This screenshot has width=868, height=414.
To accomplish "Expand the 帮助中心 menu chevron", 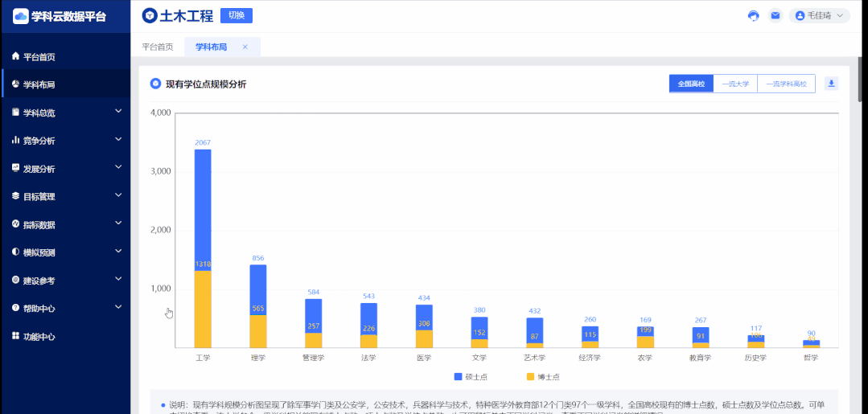I will coord(118,306).
